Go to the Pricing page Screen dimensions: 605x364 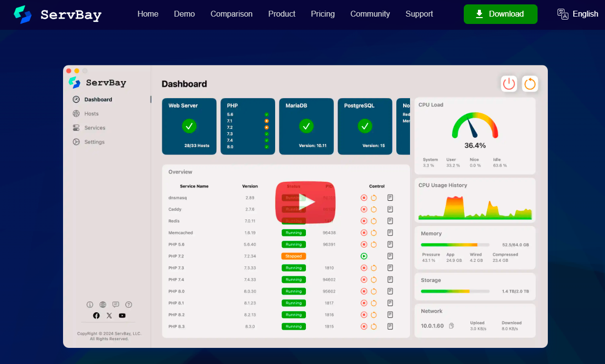[x=323, y=14]
